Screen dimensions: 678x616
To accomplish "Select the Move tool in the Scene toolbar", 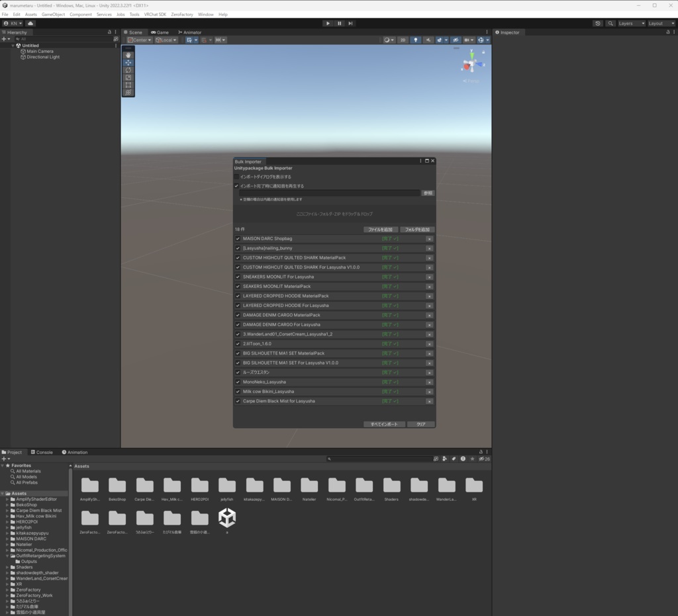I will tap(128, 62).
